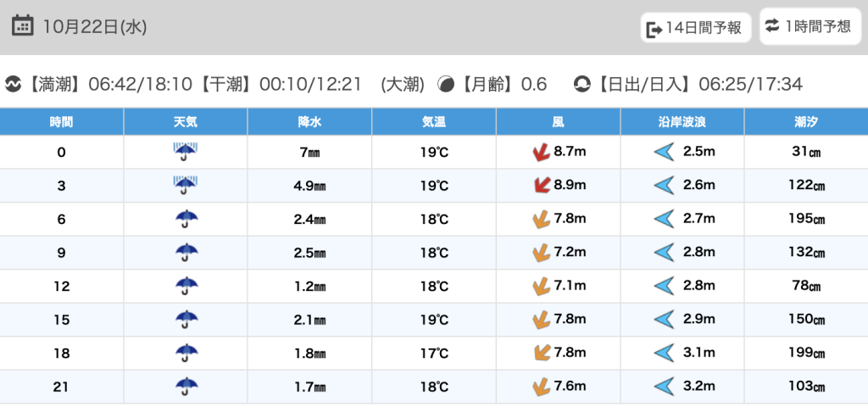Click the calendar icon beside 10月22日(水)

pos(24,25)
